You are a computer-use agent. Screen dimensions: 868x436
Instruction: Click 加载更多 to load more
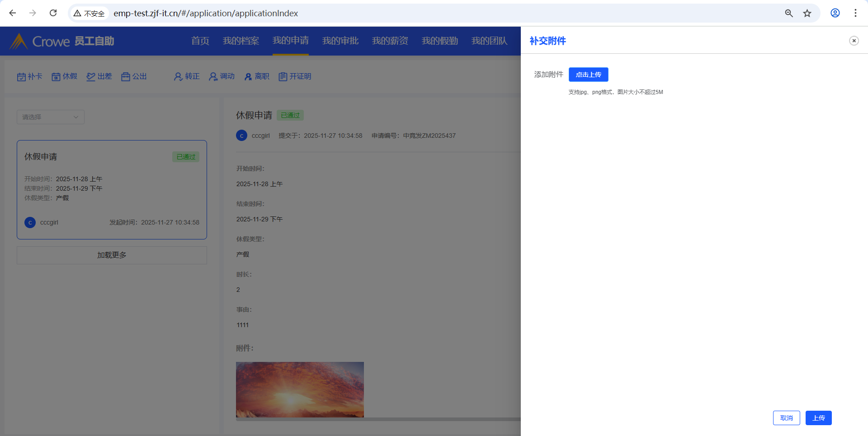[x=112, y=255]
